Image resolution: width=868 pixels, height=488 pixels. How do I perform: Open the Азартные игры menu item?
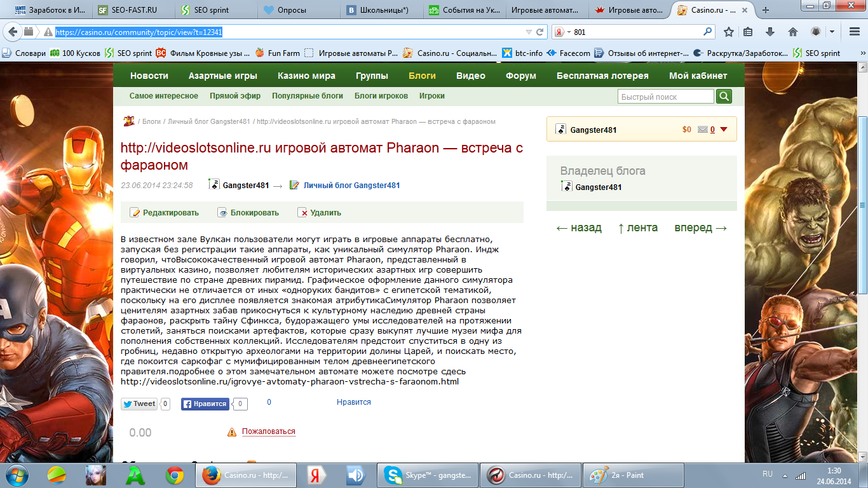pyautogui.click(x=223, y=76)
